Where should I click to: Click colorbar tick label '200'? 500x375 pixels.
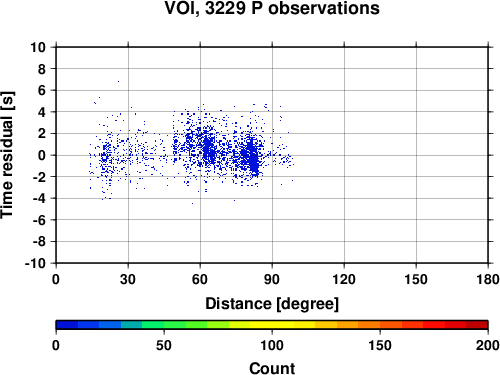click(x=488, y=345)
